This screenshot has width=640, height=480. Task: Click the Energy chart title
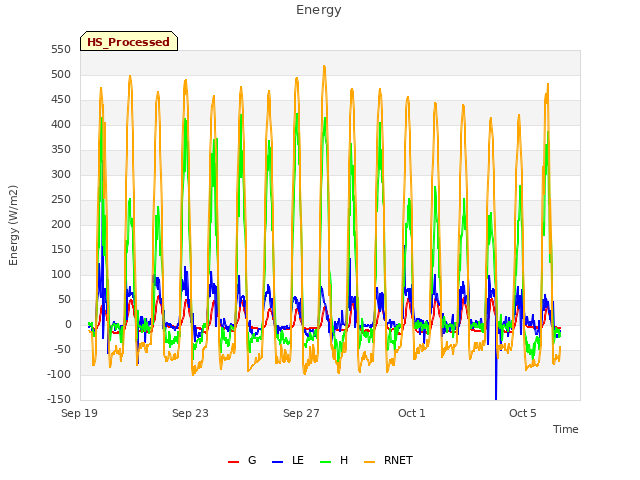tap(318, 10)
